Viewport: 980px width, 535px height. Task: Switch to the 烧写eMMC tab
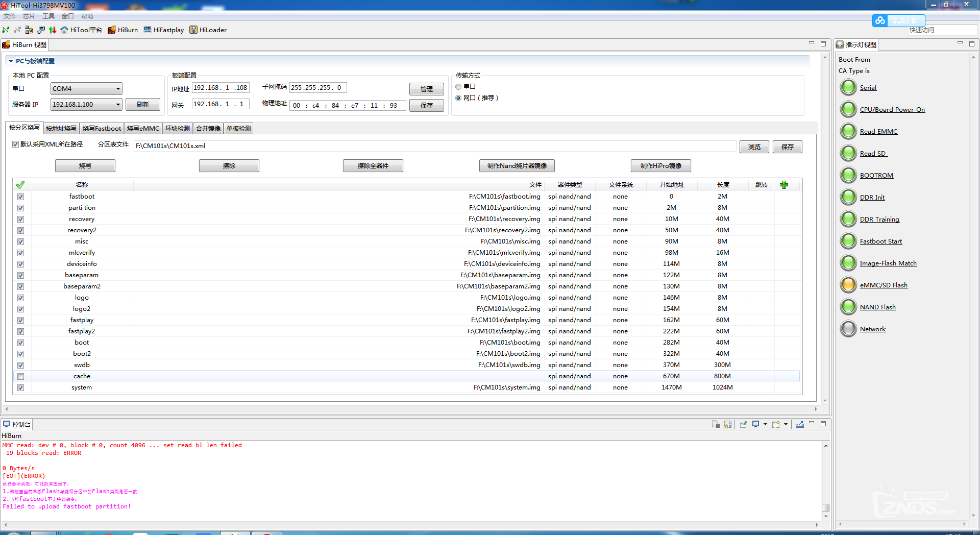143,128
